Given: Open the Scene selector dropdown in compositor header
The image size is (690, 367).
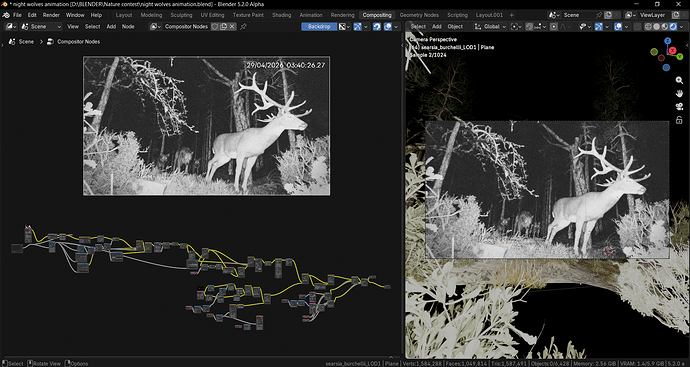Looking at the screenshot, I should coord(41,26).
